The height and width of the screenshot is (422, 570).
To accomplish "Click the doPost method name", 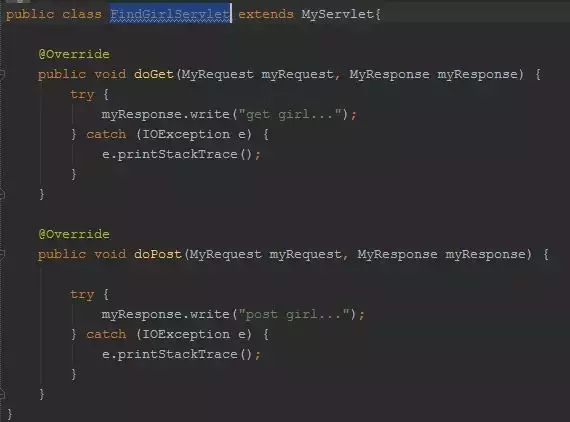I will pyautogui.click(x=158, y=254).
